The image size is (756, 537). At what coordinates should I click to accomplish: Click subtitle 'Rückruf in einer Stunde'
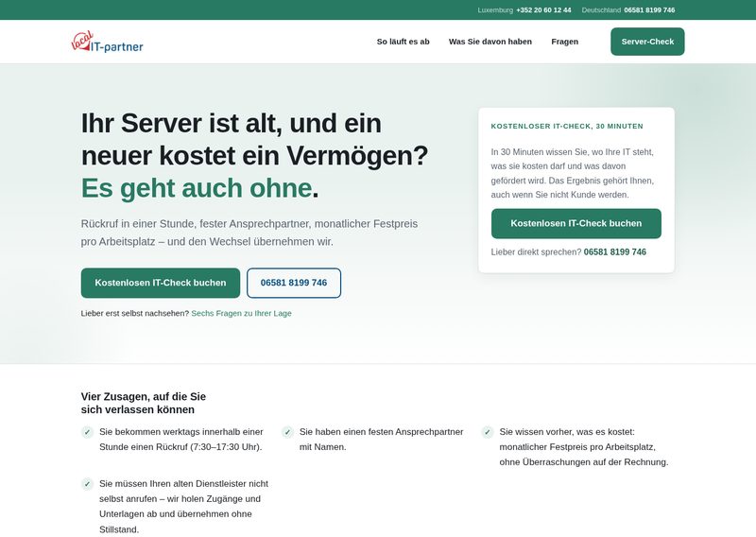coord(249,233)
